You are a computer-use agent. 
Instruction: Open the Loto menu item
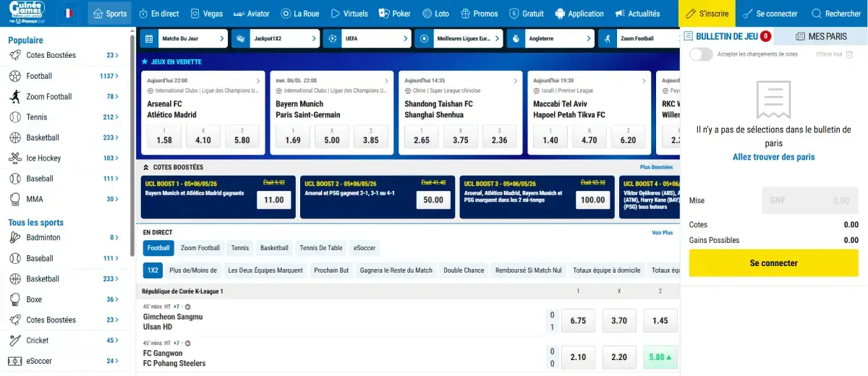pyautogui.click(x=435, y=14)
